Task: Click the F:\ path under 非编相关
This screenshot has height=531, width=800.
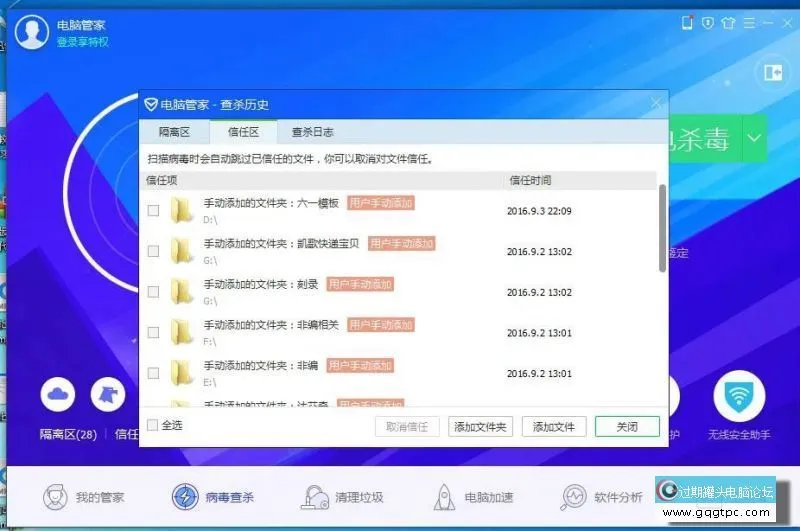Action: click(210, 342)
